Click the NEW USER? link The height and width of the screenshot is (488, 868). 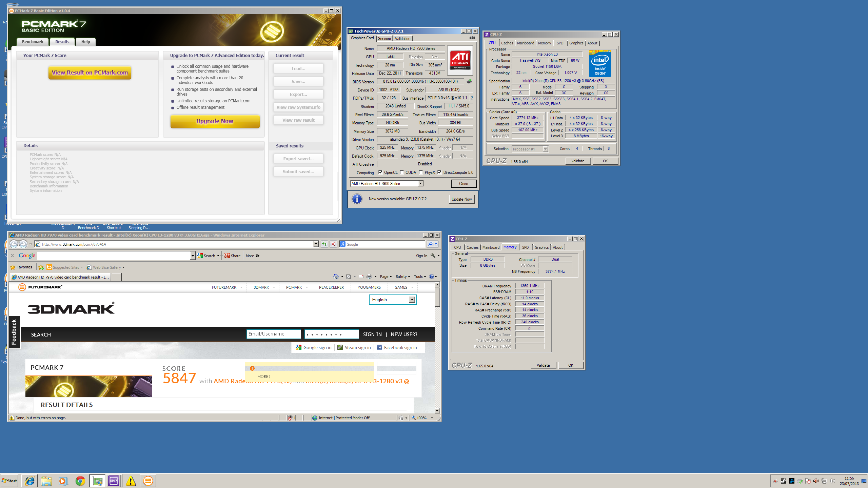tap(404, 334)
